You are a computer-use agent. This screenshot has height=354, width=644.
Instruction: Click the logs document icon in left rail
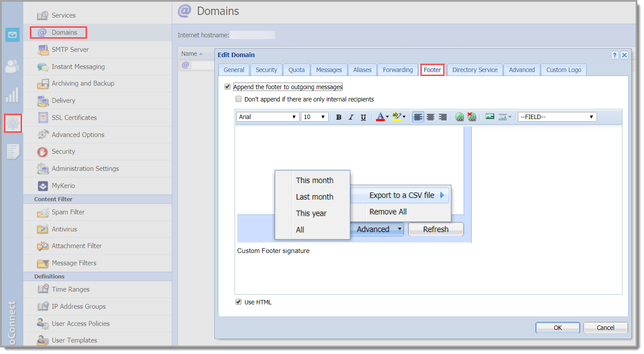pos(12,152)
